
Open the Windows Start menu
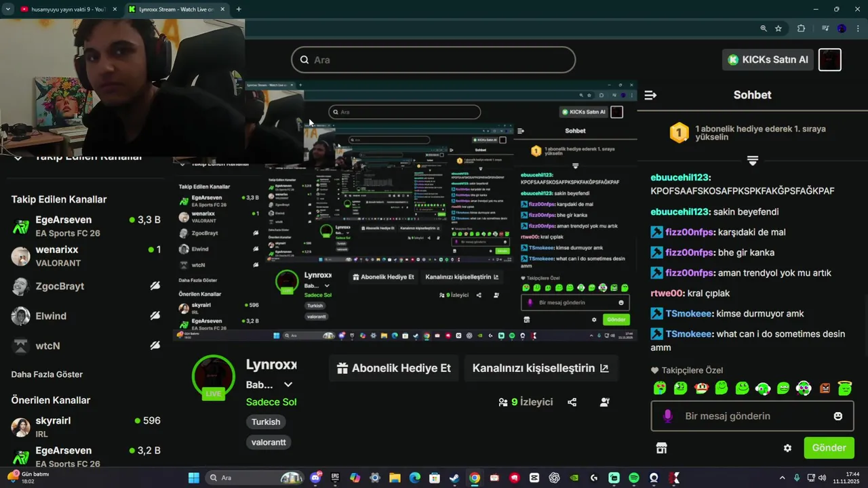tap(193, 478)
